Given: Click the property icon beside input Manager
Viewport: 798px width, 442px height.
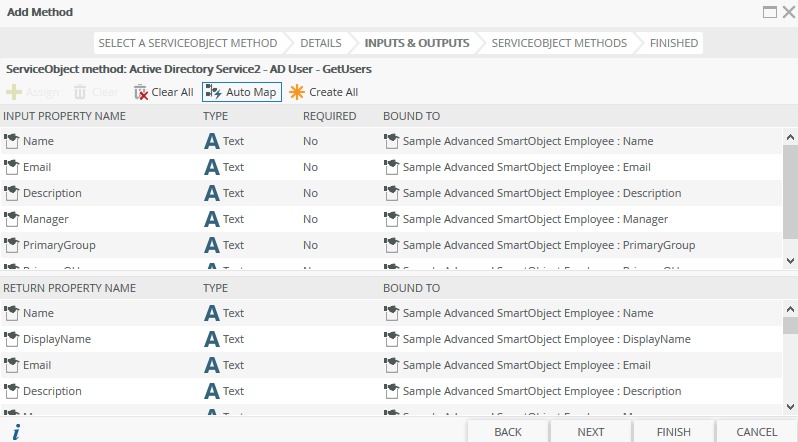Looking at the screenshot, I should [11, 219].
